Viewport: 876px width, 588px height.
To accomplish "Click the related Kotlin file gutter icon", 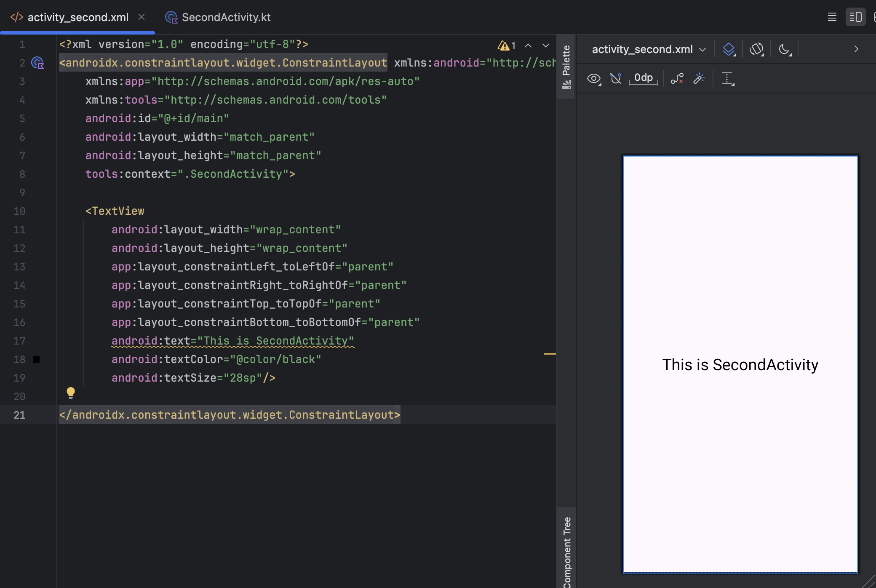I will click(x=37, y=63).
